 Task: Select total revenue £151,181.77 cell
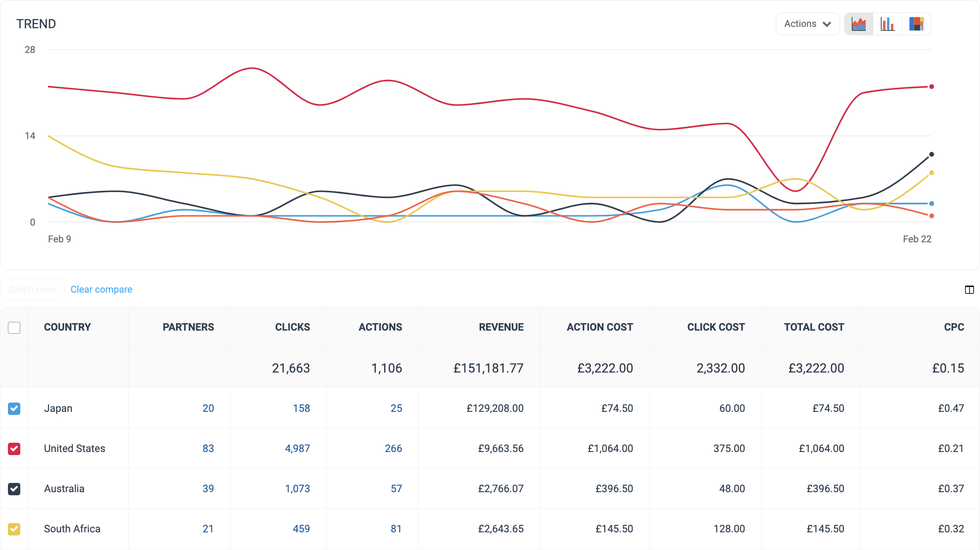tap(479, 368)
